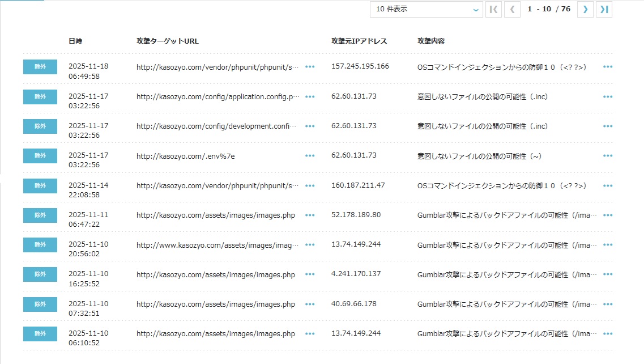Viewport: 644px width, 364px height.
Task: Expand attack detail ellipsis for 2025-11-18 row
Action: tap(608, 67)
